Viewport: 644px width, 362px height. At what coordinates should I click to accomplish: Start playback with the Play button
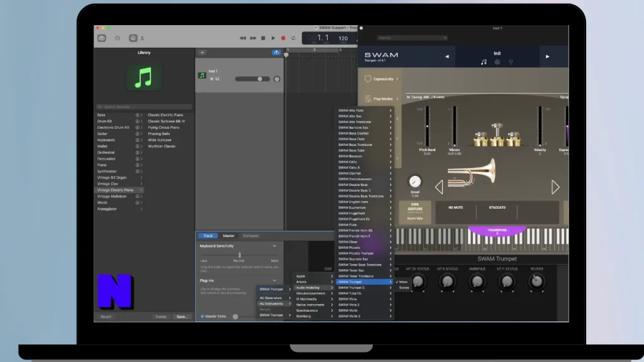(273, 38)
